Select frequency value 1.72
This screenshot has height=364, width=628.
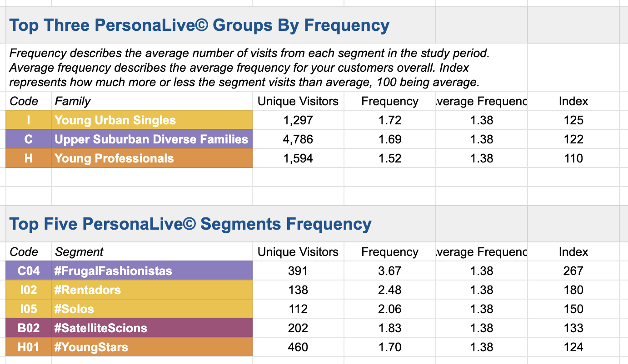click(x=390, y=120)
